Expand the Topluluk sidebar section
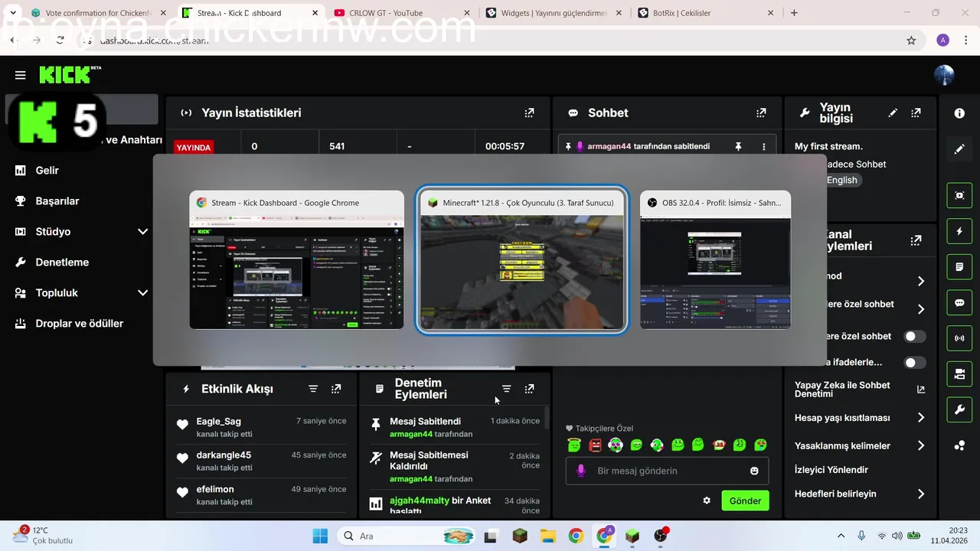This screenshot has height=551, width=980. point(142,292)
